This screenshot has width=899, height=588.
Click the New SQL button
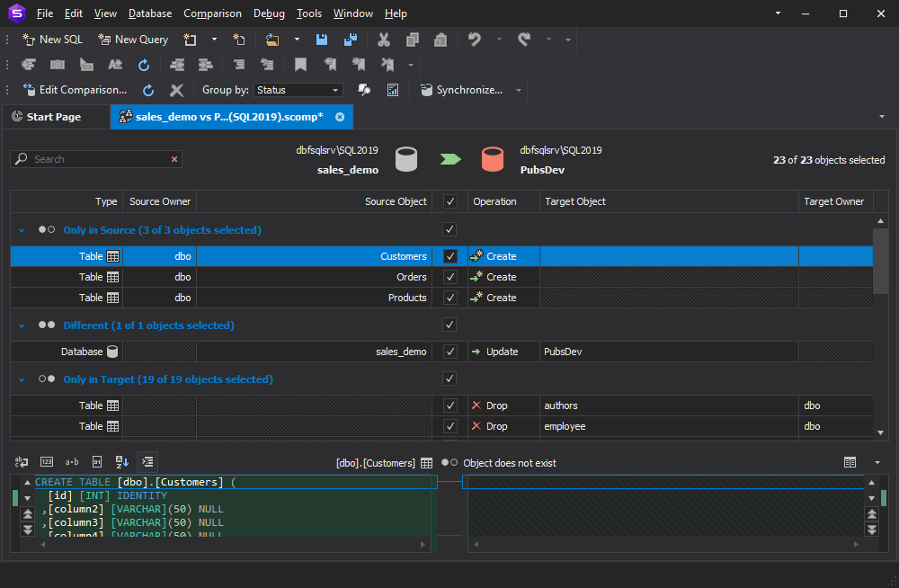(x=53, y=40)
